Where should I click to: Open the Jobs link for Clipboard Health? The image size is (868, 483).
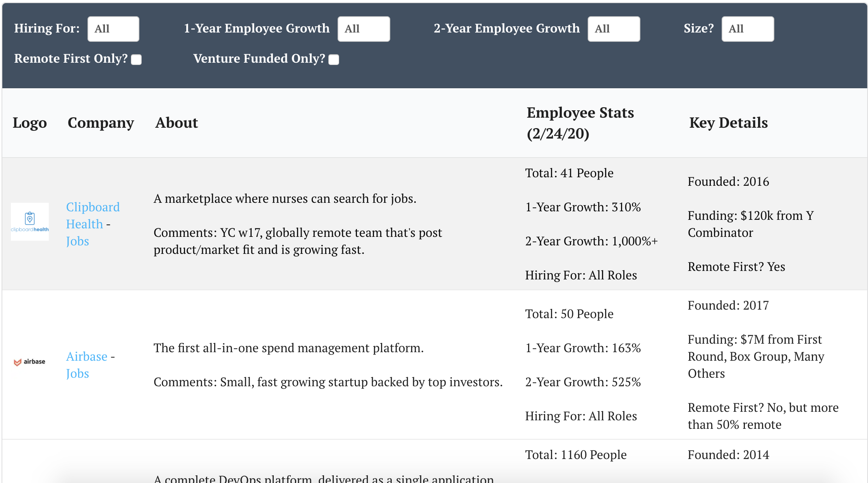(77, 241)
